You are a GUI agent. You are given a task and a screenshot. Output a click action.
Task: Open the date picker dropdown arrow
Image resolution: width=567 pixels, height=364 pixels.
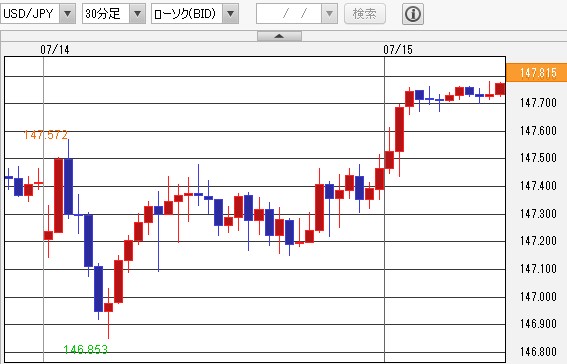point(329,14)
